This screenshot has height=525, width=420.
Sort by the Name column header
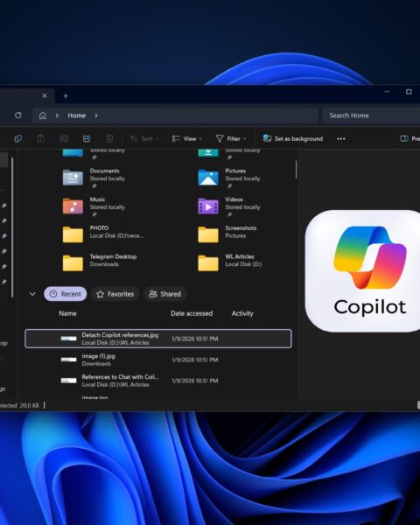pos(67,313)
